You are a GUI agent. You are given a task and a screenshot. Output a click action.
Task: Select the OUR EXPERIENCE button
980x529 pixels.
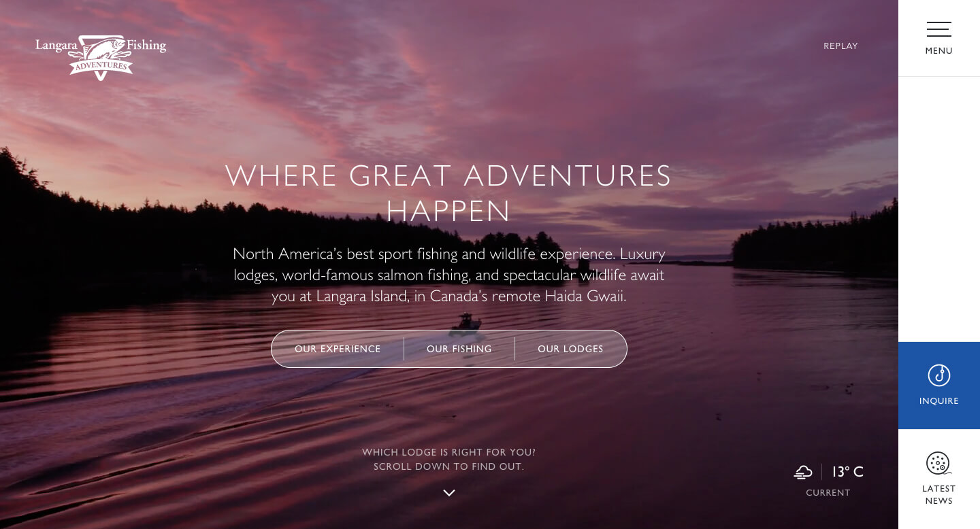pos(338,349)
